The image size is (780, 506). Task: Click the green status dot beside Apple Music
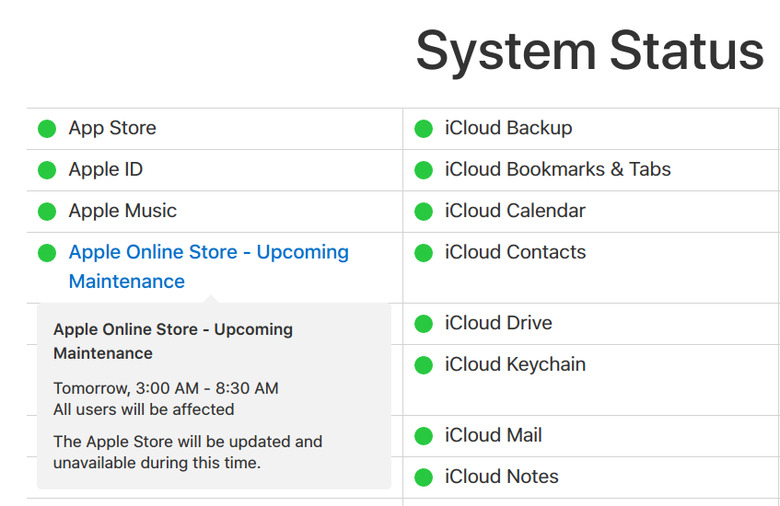(x=47, y=211)
